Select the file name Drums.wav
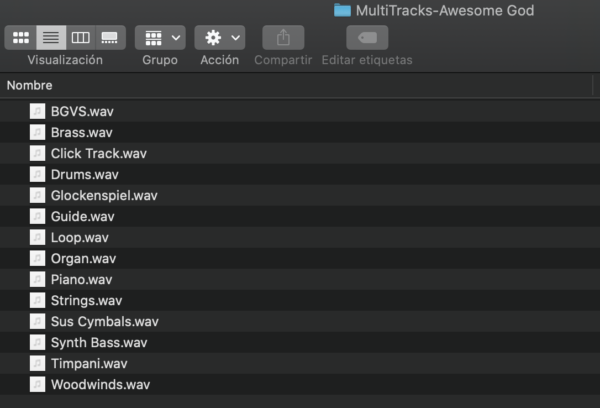 (x=85, y=175)
